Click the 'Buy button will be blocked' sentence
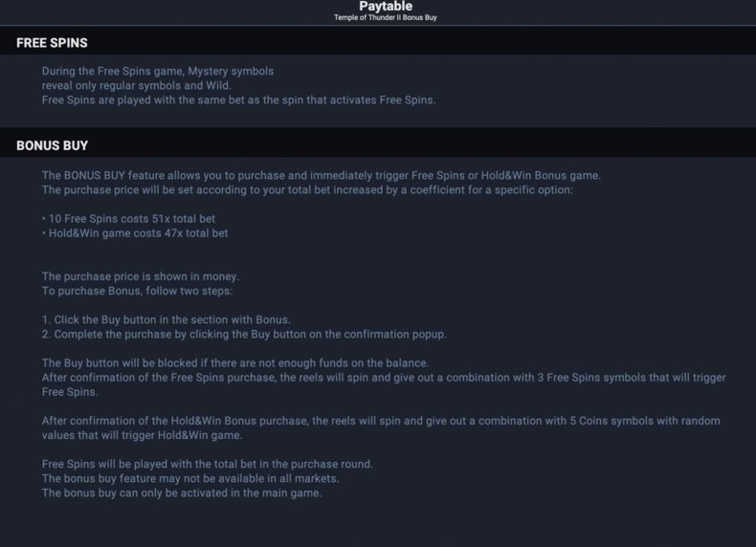 (235, 363)
